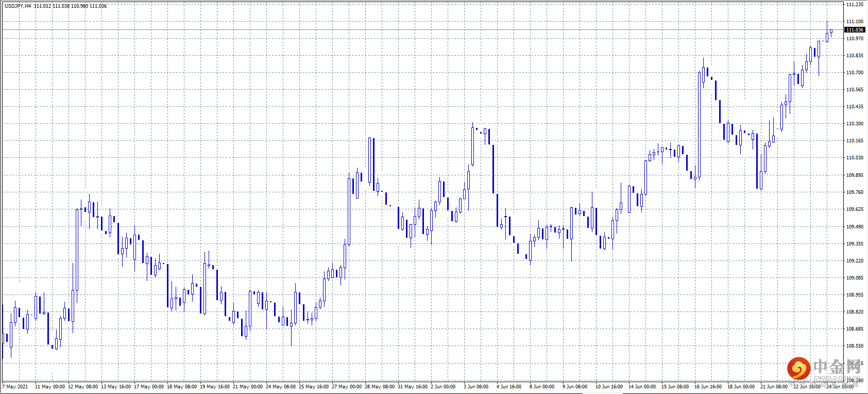Click the 12 May 08:00 time axis label
The height and width of the screenshot is (394, 868).
coord(83,387)
